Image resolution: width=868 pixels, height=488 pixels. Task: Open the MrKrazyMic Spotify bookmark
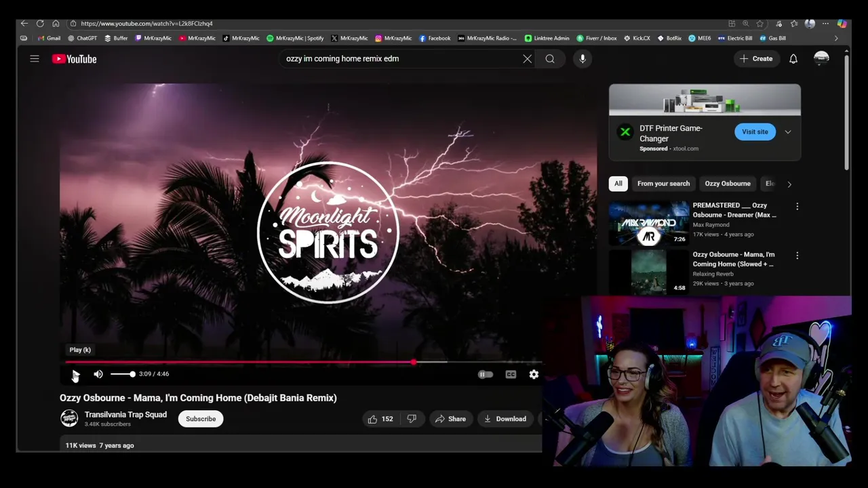tap(295, 39)
